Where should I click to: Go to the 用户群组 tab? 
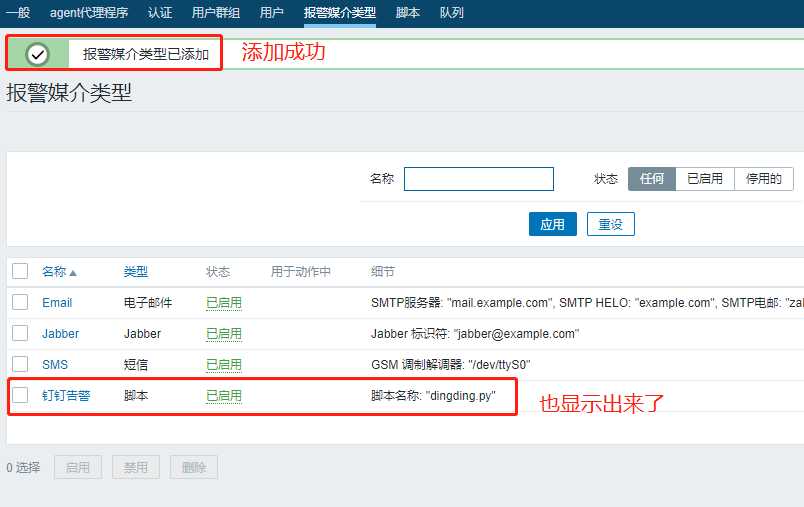[x=216, y=12]
